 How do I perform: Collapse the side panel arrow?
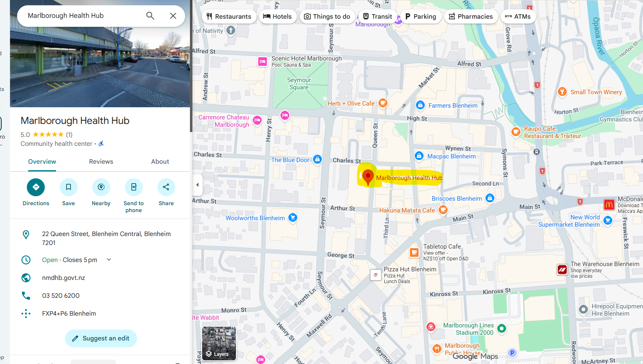point(198,185)
